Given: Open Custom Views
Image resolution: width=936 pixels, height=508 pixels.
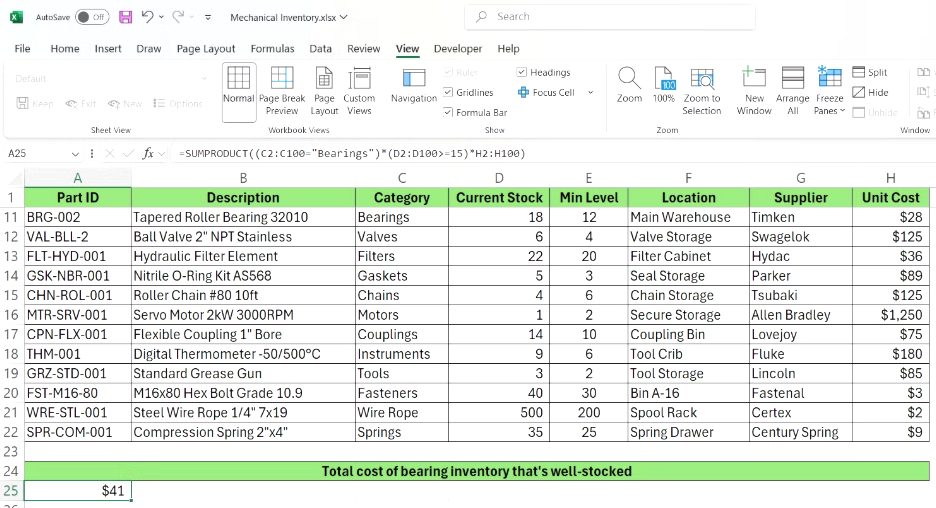Looking at the screenshot, I should [359, 92].
